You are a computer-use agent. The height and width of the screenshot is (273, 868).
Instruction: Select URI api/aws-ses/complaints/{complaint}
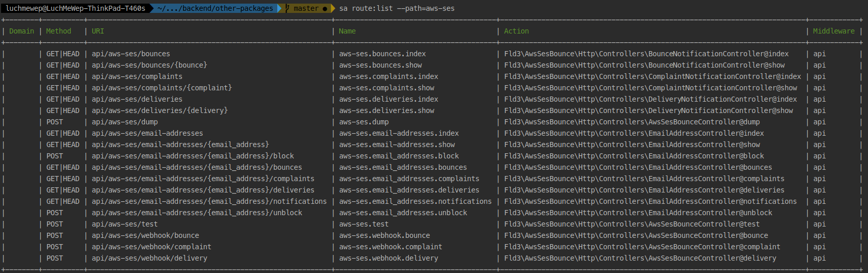point(162,88)
